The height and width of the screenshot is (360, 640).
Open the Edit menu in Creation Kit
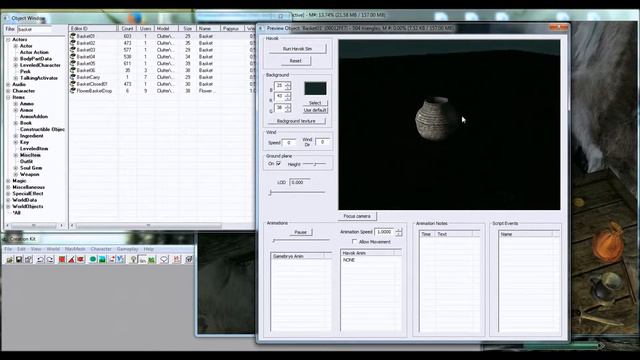point(21,249)
